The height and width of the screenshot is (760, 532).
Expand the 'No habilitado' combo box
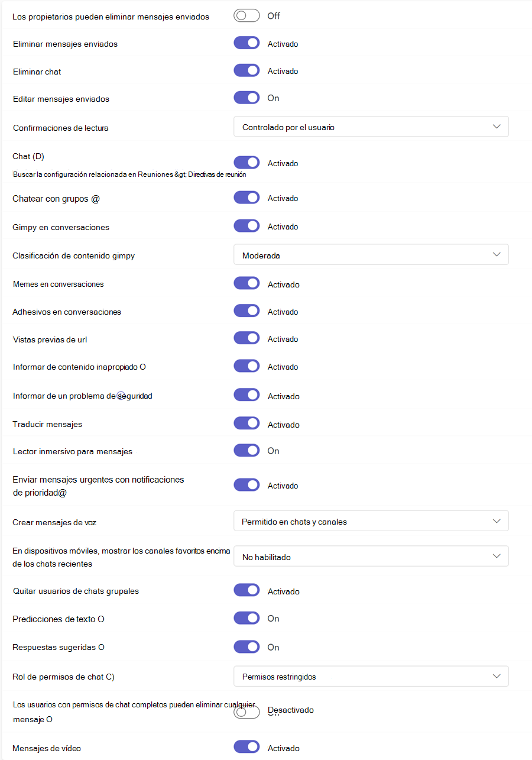point(371,557)
